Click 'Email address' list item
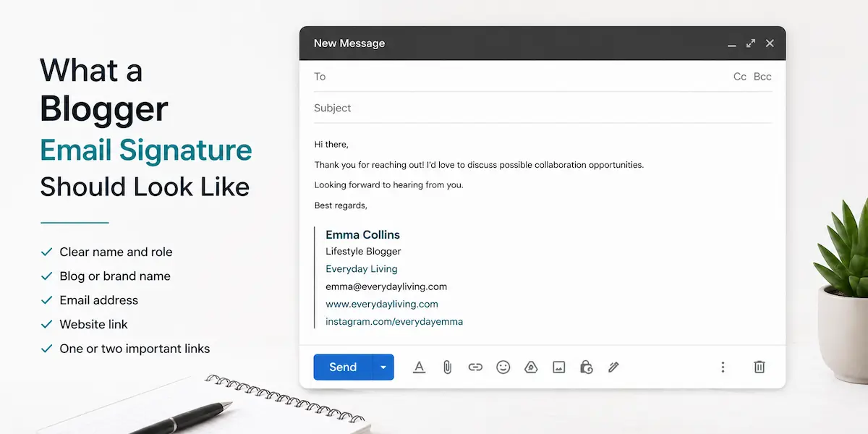 coord(98,300)
